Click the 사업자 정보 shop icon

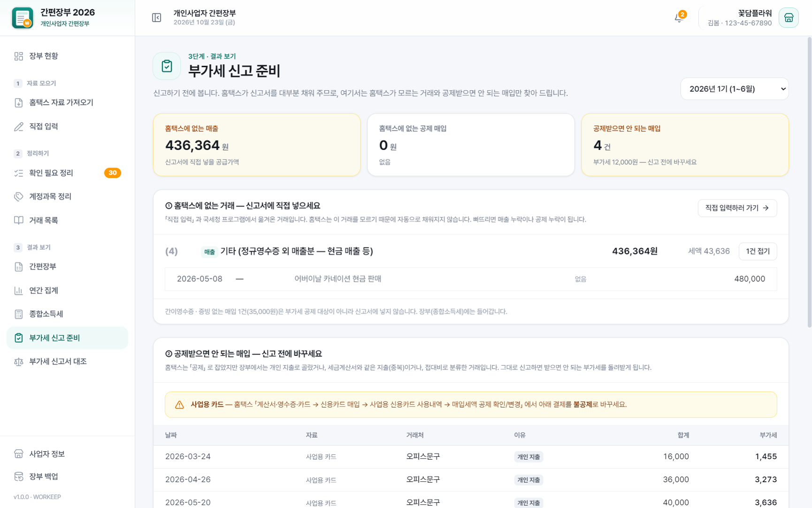tap(19, 454)
